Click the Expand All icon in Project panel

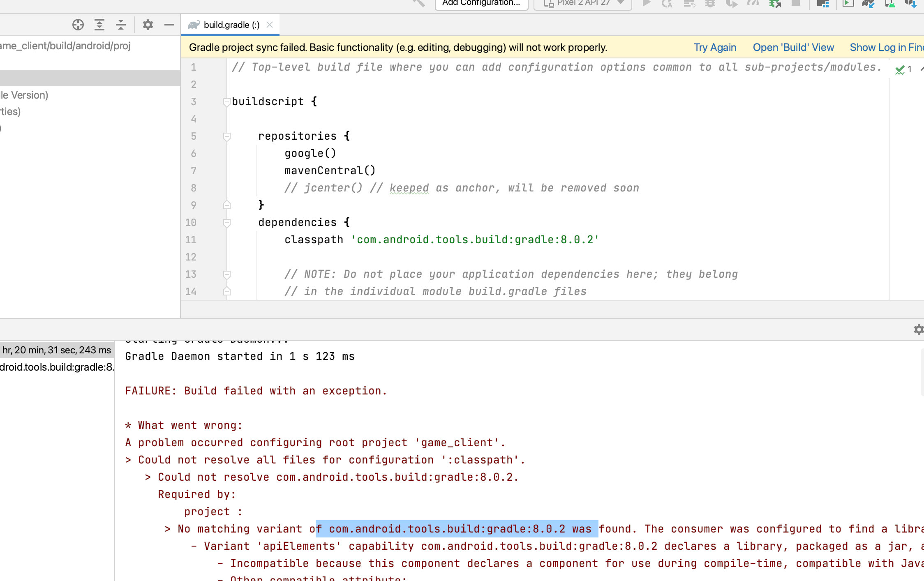coord(99,25)
